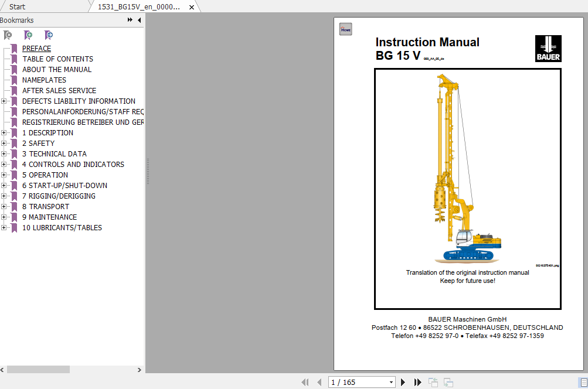Go to next page arrow

click(x=403, y=382)
